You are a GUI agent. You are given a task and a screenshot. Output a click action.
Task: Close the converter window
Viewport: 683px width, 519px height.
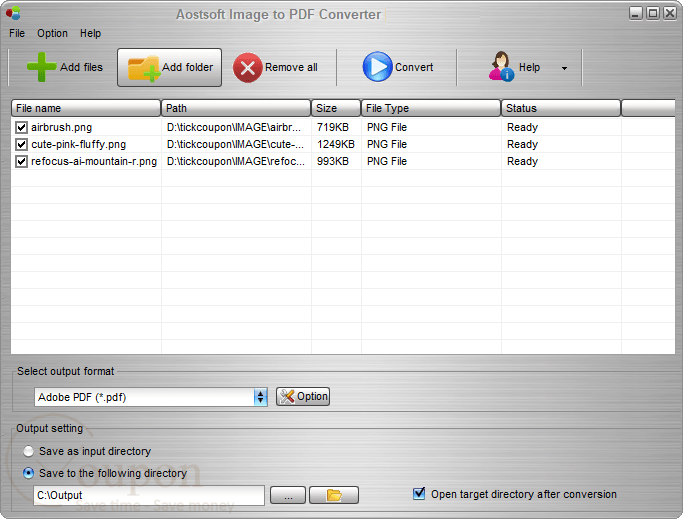(x=669, y=14)
